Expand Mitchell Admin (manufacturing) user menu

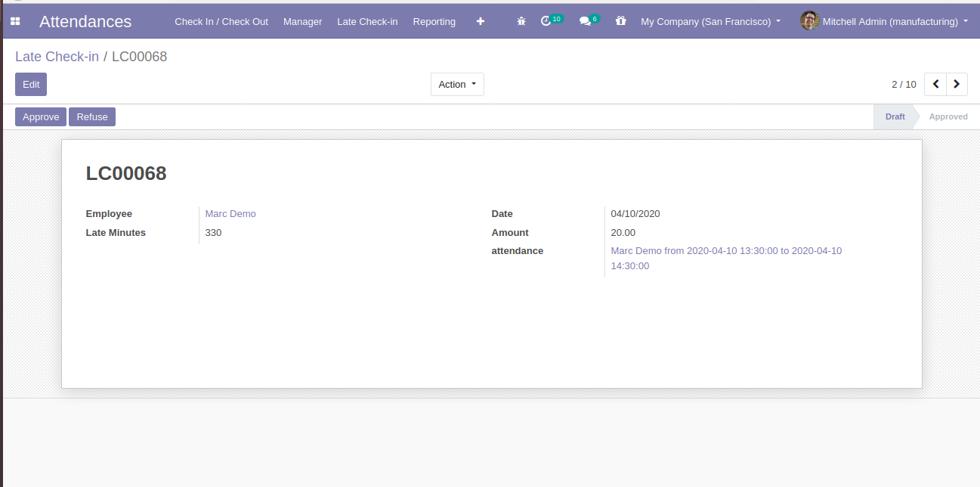895,21
